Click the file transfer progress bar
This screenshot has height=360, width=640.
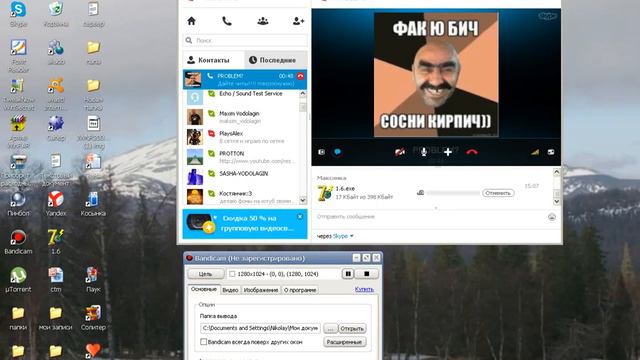(453, 193)
